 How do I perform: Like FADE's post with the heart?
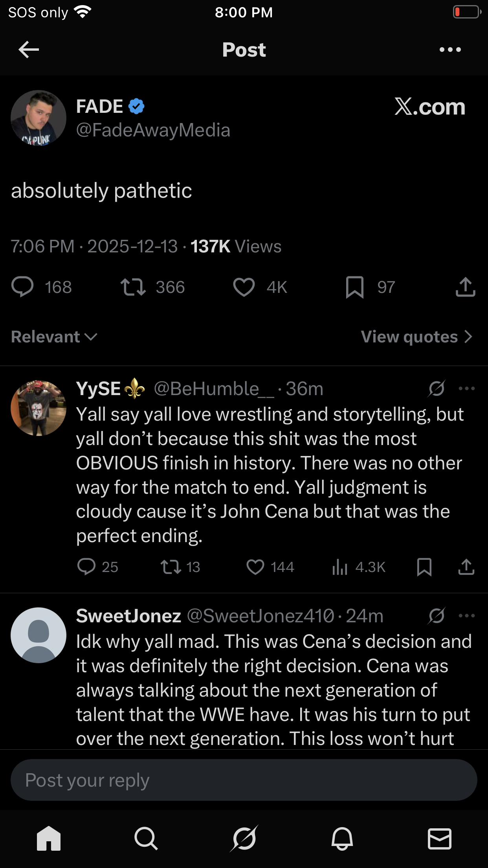coord(244,287)
